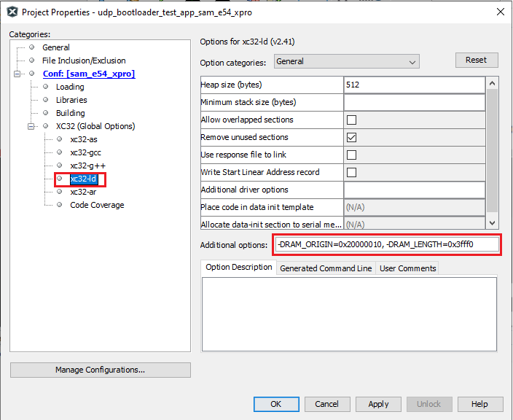Click the Additional options text field

point(387,245)
